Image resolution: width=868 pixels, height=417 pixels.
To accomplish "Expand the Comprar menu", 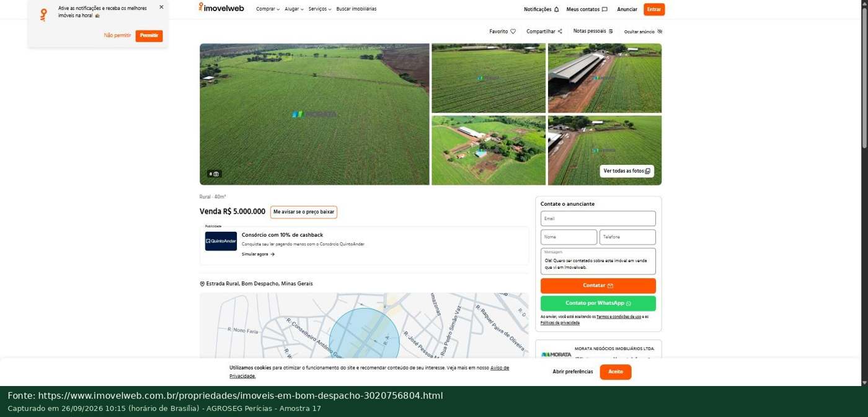I will click(268, 9).
